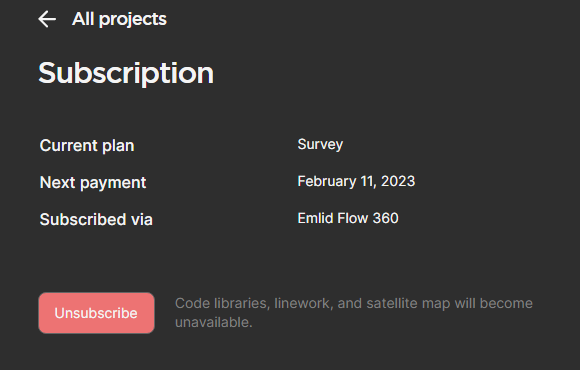Image resolution: width=580 pixels, height=370 pixels.
Task: Select the subscription source Emlid Flow 360
Action: pyautogui.click(x=348, y=218)
